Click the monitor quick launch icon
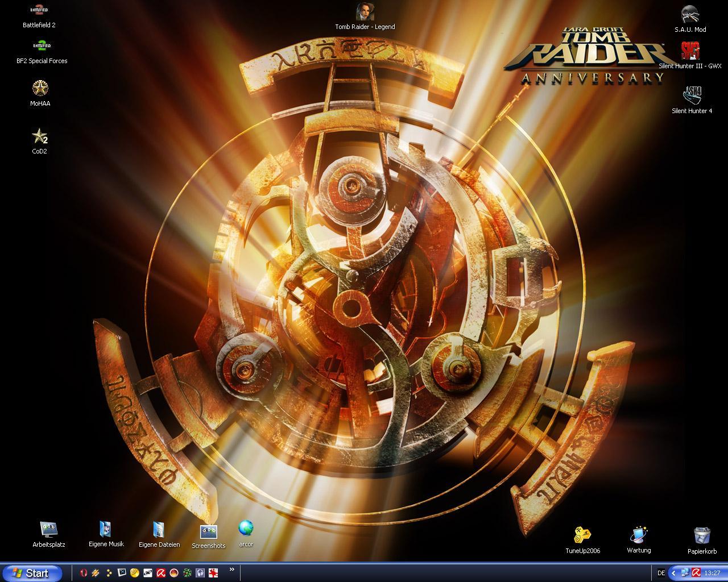728x582 pixels. click(x=122, y=573)
